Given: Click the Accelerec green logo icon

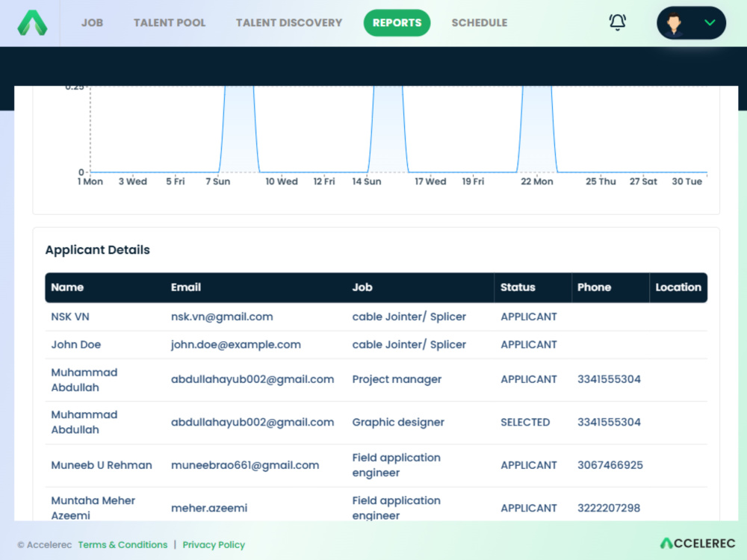Looking at the screenshot, I should (x=32, y=22).
